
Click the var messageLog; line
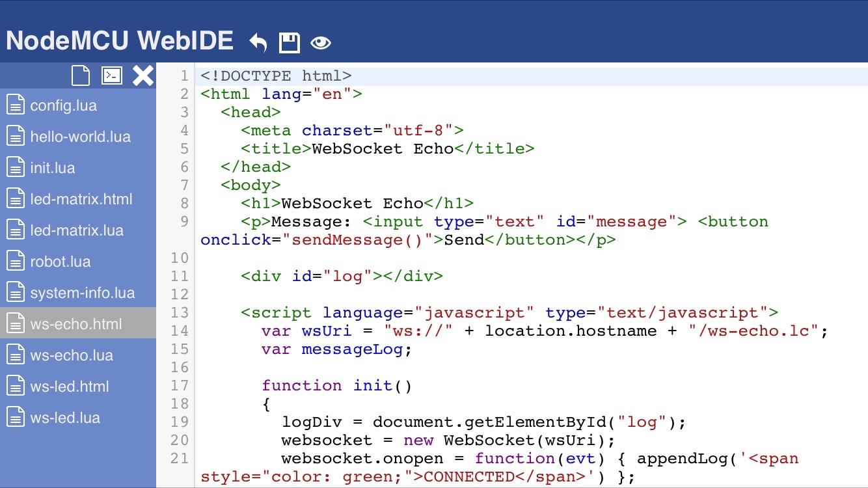[x=337, y=349]
